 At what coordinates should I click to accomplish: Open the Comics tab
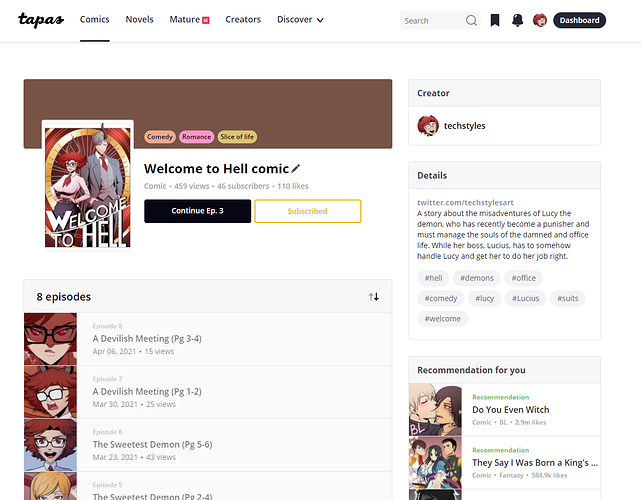(x=95, y=20)
